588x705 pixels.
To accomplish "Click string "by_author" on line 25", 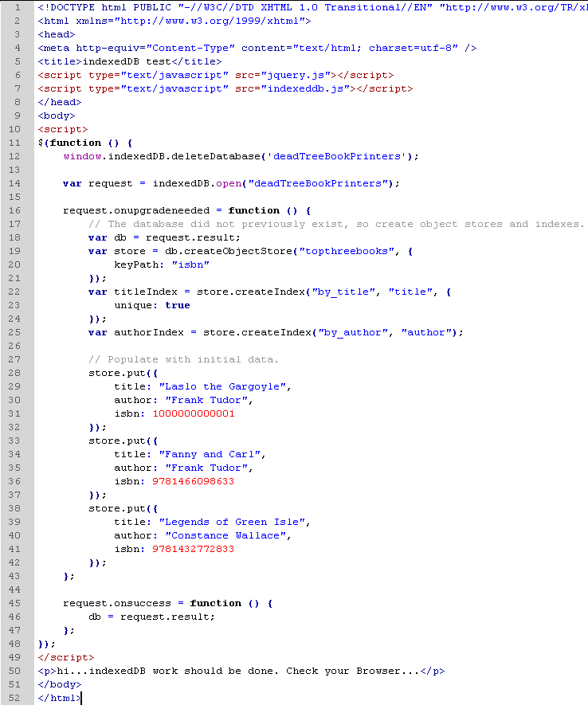I will (x=353, y=332).
